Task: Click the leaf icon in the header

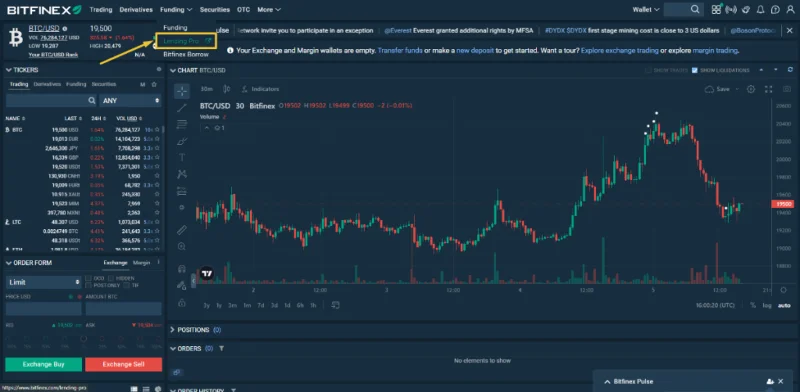Action: coord(746,9)
